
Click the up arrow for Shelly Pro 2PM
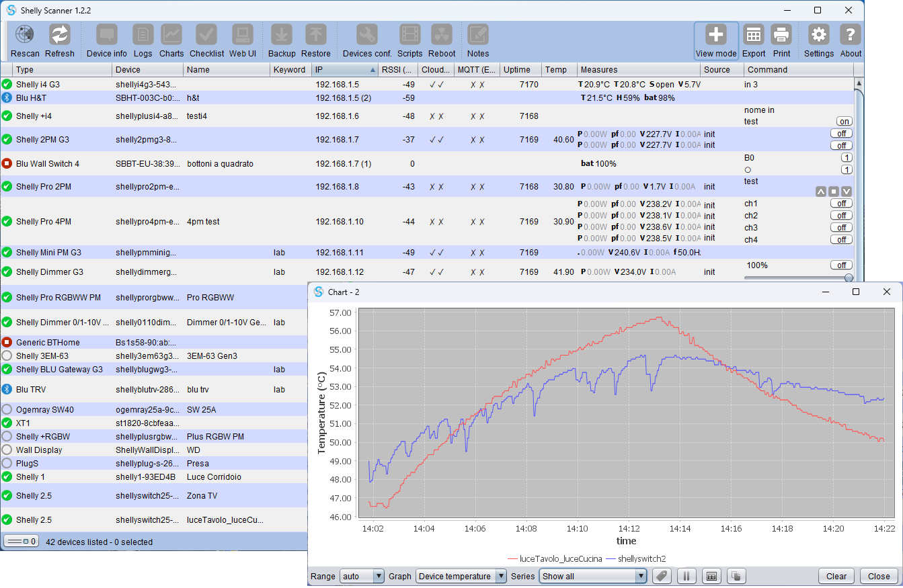pos(820,192)
